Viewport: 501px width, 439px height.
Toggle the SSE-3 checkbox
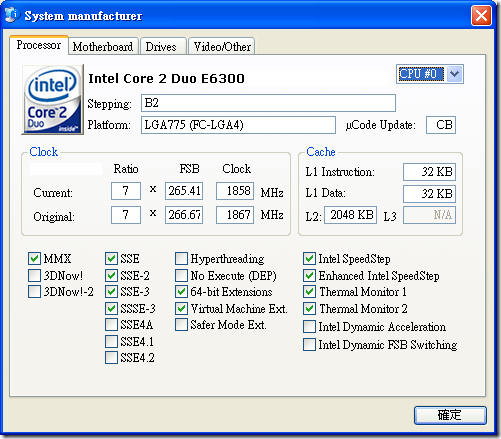click(111, 291)
